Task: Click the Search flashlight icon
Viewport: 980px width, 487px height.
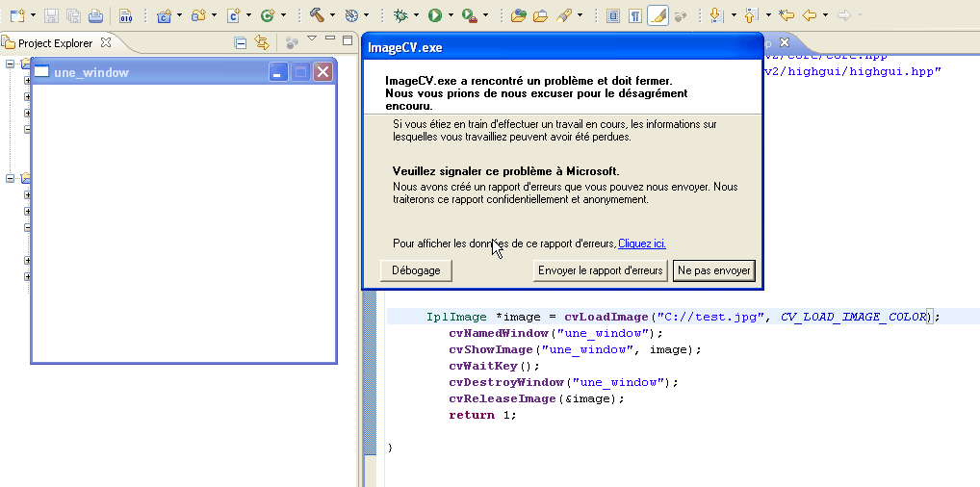Action: click(564, 15)
